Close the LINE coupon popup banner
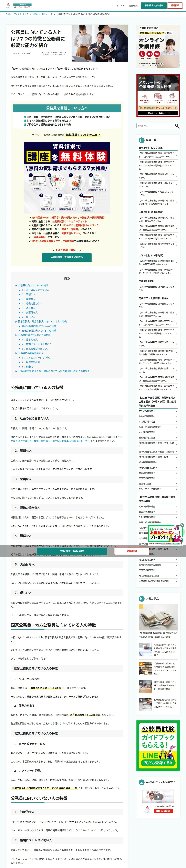The height and width of the screenshot is (868, 186). [182, 525]
